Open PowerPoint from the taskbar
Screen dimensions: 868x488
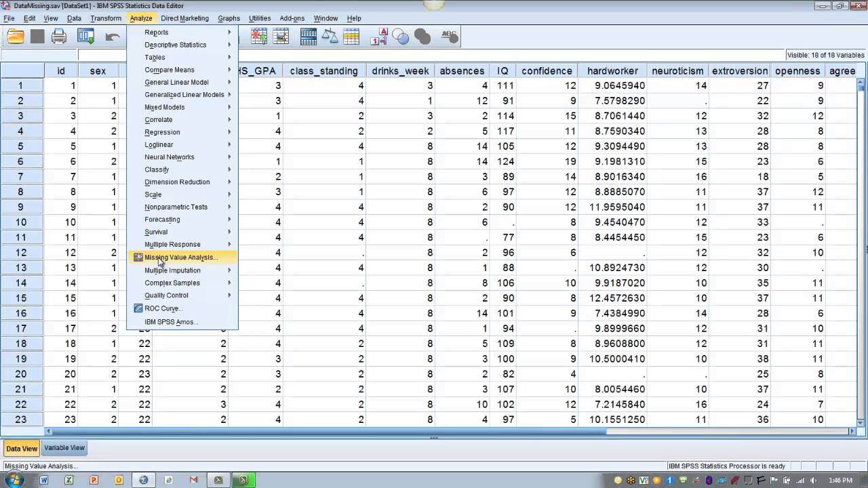click(94, 480)
